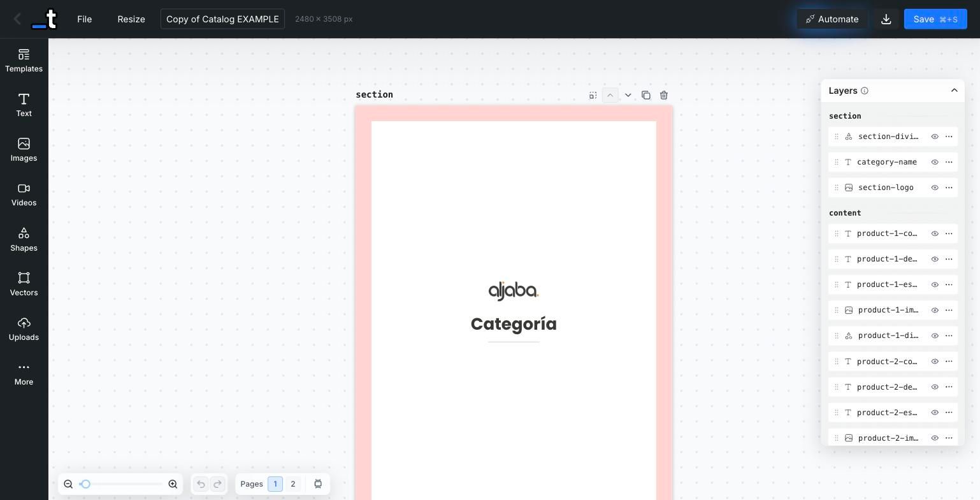Move the section page down
Image resolution: width=980 pixels, height=500 pixels.
click(x=628, y=95)
